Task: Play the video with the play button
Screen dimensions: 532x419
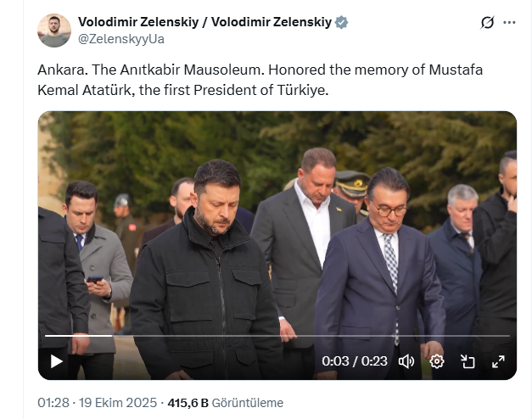Action: [x=56, y=361]
